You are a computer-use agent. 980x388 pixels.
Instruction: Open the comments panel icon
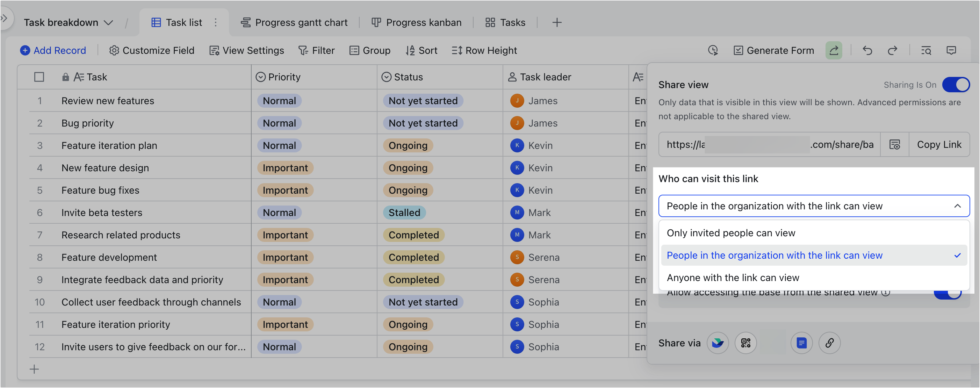point(951,50)
